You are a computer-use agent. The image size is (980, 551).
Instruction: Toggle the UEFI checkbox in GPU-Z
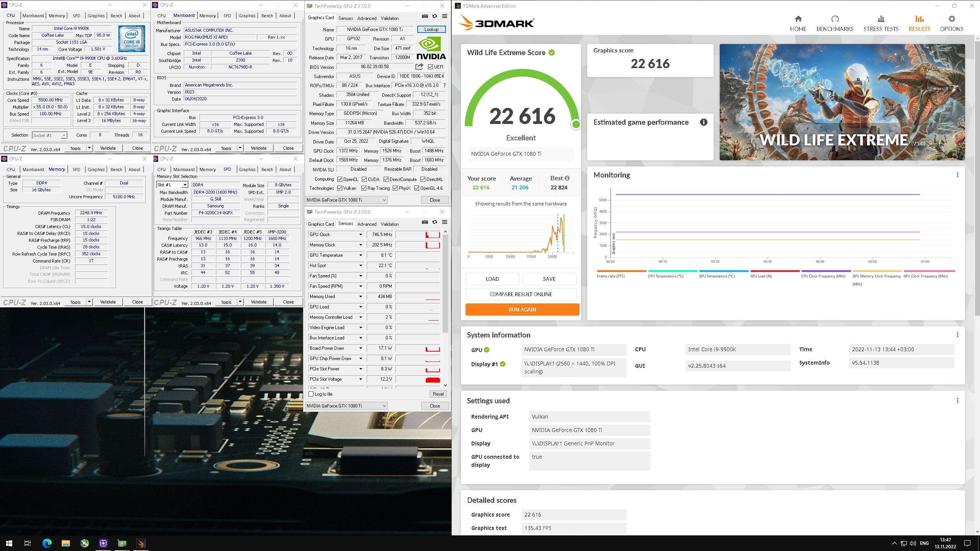point(430,67)
